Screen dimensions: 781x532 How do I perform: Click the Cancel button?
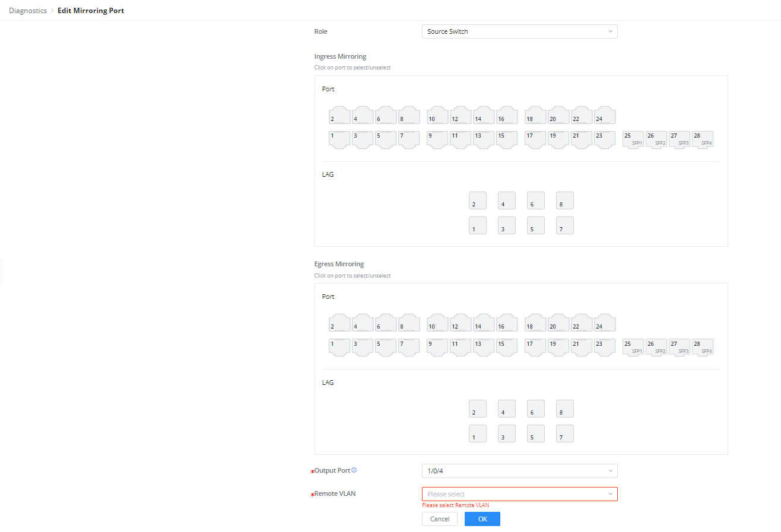(440, 519)
